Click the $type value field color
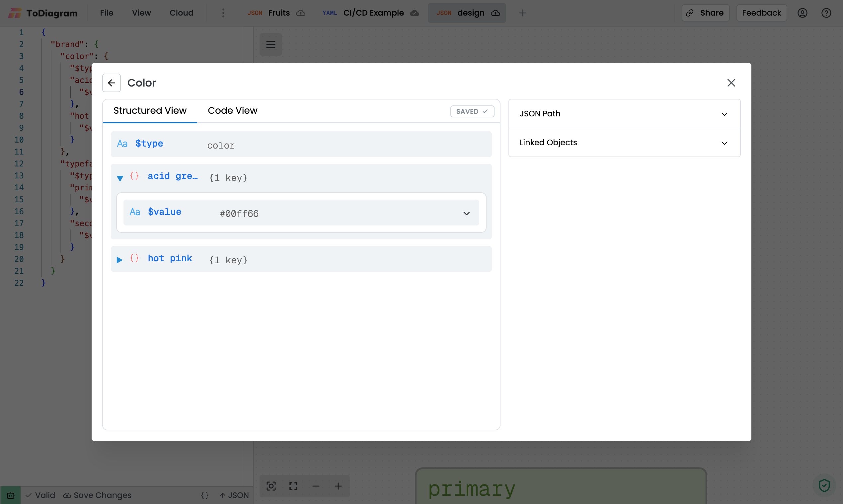The height and width of the screenshot is (504, 843). 221,145
